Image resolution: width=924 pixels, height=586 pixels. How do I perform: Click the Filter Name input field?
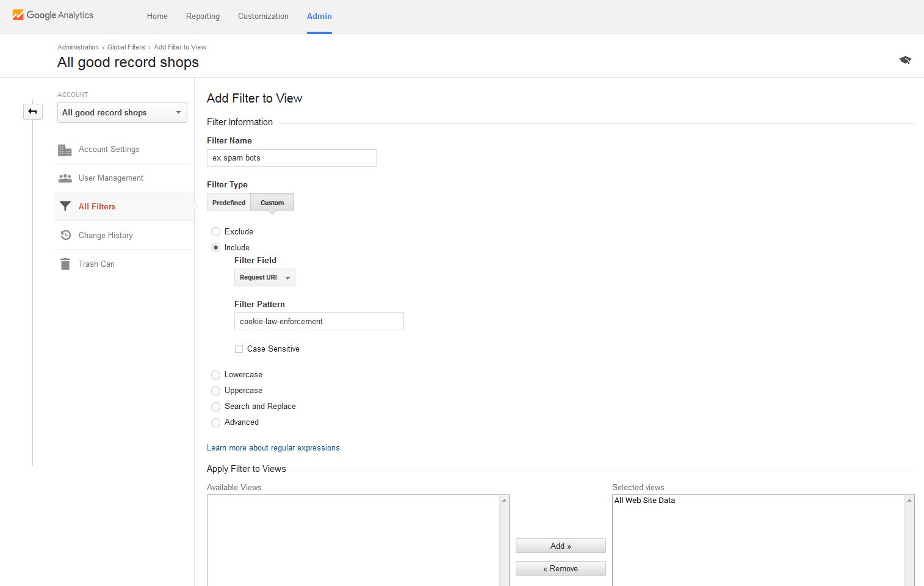tap(292, 158)
